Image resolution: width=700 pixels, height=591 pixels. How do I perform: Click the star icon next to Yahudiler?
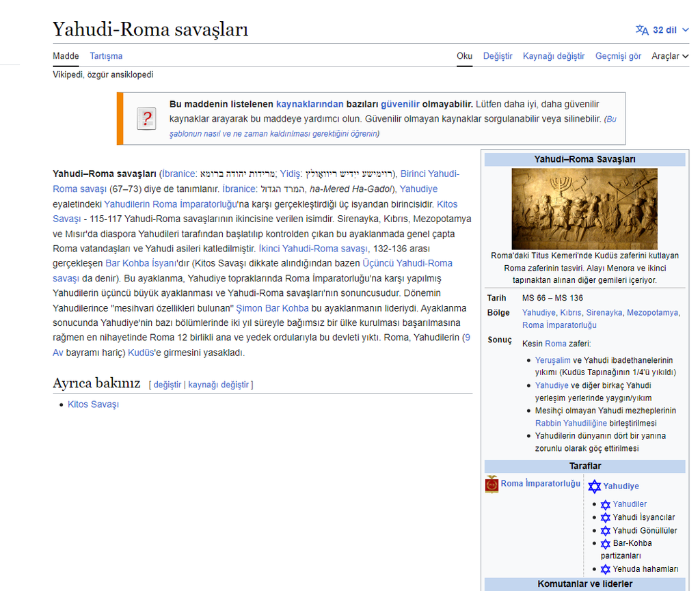(606, 504)
